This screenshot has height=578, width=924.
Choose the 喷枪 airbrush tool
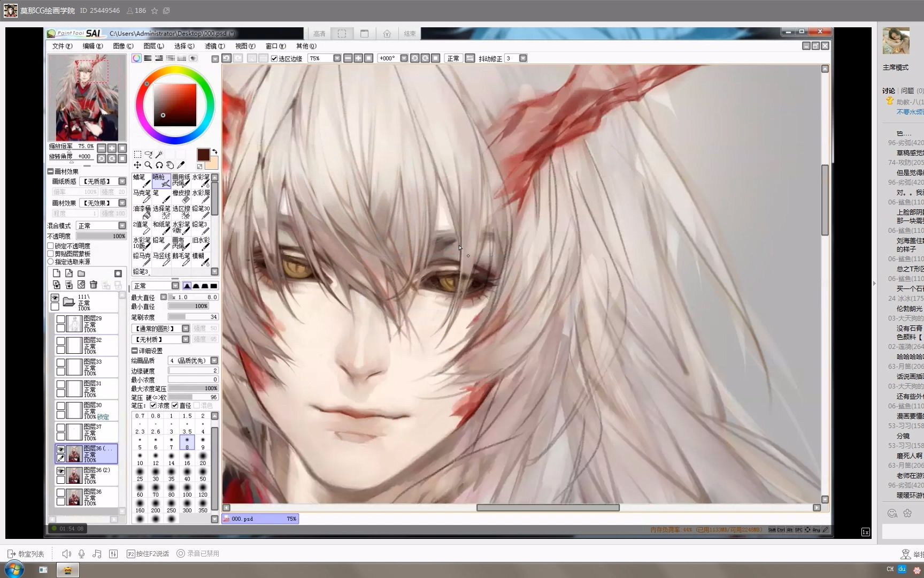coord(161,180)
